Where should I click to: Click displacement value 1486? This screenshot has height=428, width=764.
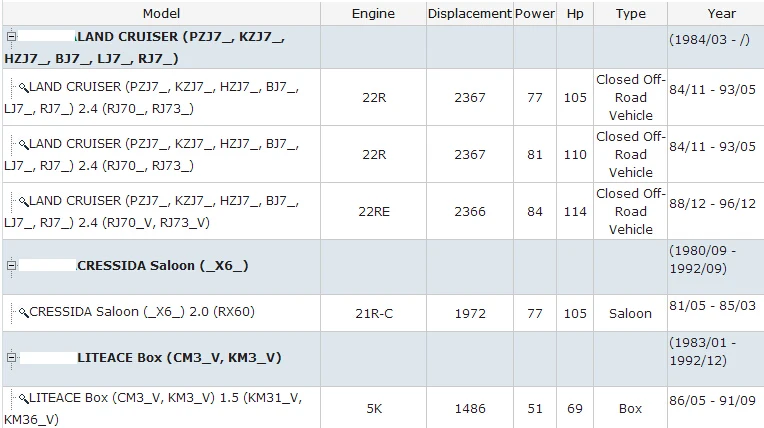click(x=470, y=409)
